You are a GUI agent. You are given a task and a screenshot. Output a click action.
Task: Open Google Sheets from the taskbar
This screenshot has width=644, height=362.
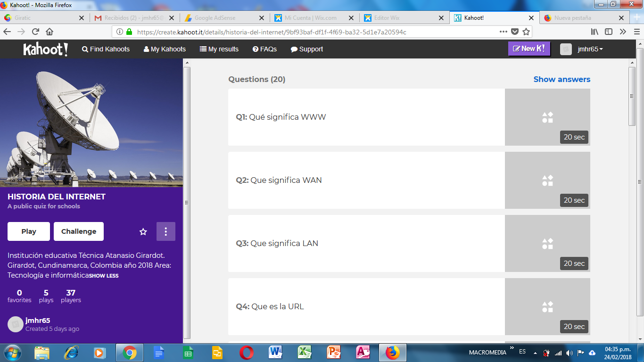[188, 353]
